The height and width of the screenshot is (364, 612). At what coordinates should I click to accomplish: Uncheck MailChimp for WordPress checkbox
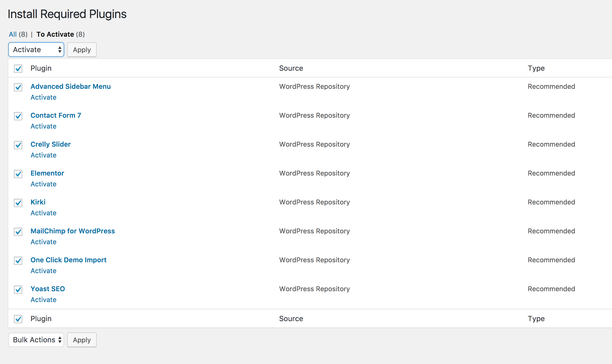click(18, 232)
